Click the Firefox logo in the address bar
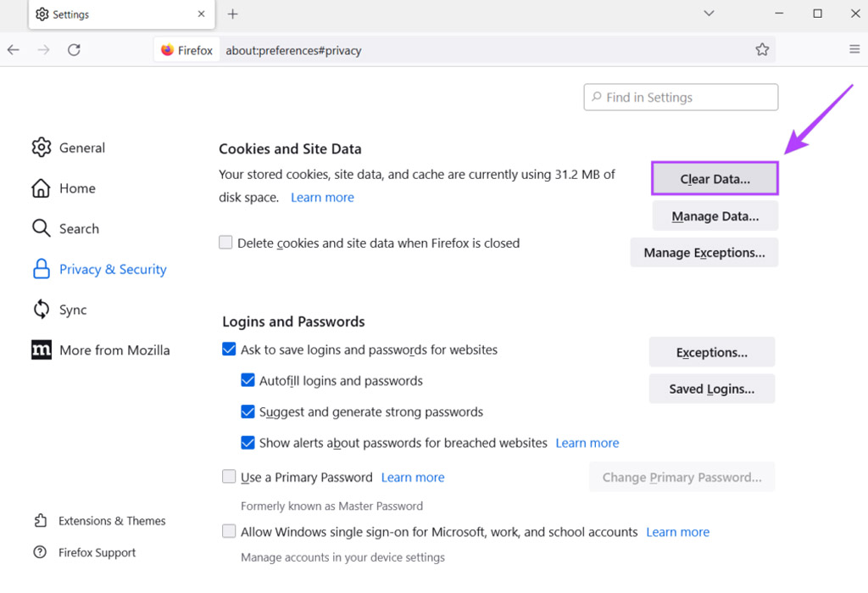868x593 pixels. click(168, 50)
